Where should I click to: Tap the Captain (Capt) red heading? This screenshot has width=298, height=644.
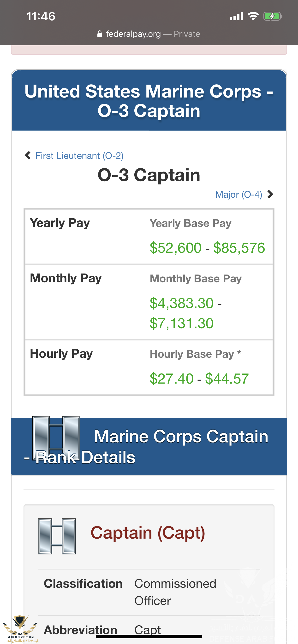(x=148, y=533)
